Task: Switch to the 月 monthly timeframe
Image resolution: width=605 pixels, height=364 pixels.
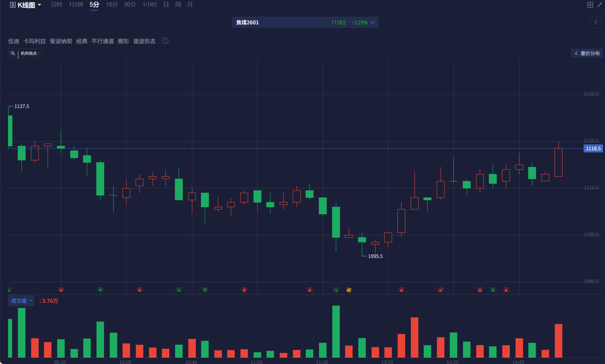Action: (190, 4)
